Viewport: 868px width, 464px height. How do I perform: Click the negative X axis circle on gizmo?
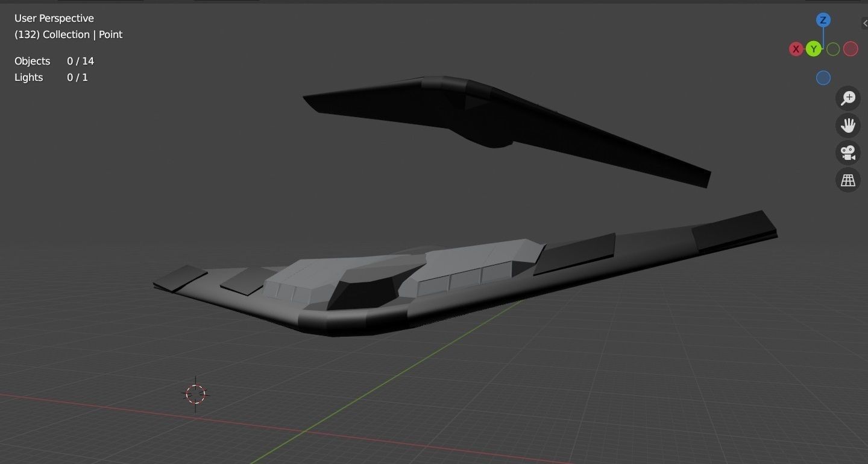pyautogui.click(x=850, y=49)
